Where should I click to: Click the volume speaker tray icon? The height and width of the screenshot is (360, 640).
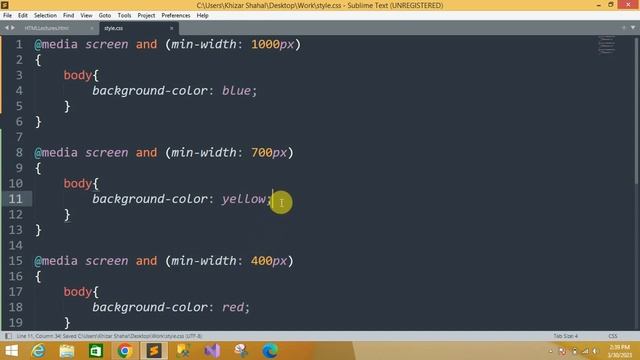(x=596, y=351)
